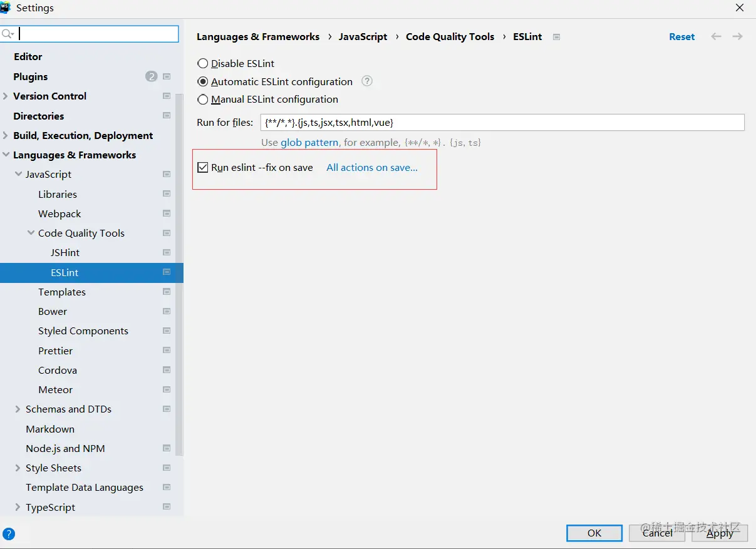Click the search magnifier icon
756x549 pixels.
[8, 34]
